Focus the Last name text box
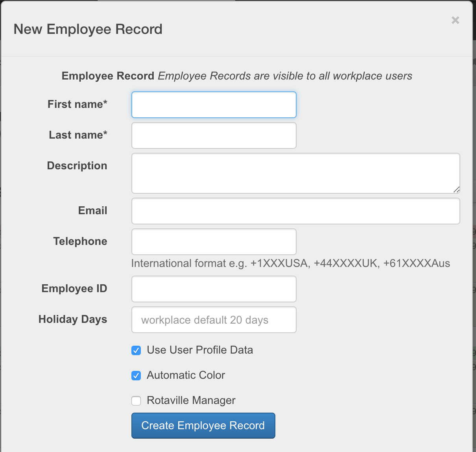Image resolution: width=476 pixels, height=452 pixels. [x=214, y=135]
